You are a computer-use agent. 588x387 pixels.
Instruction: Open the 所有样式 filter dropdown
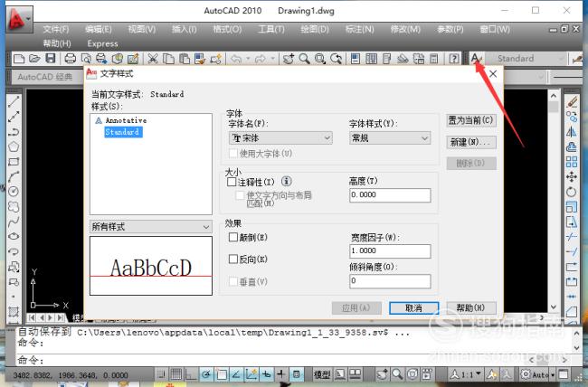[x=151, y=226]
